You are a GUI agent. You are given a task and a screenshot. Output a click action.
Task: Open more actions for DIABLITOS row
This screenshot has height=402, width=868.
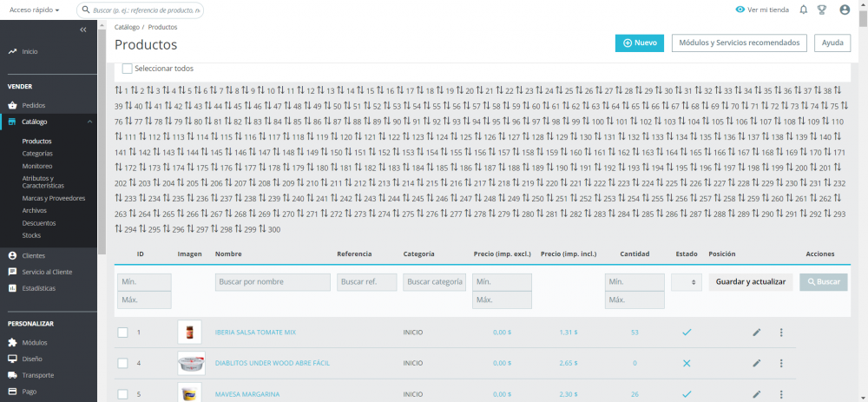point(781,363)
